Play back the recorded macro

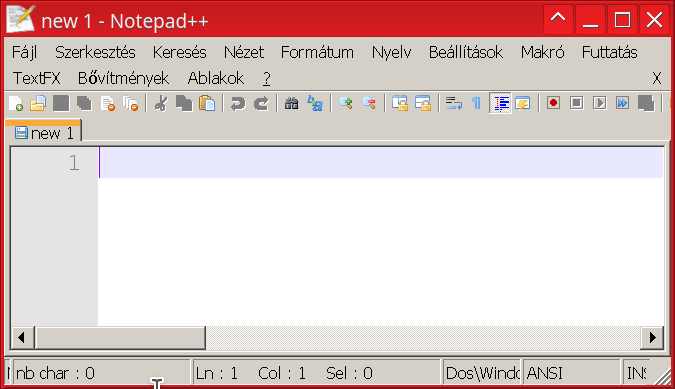pyautogui.click(x=600, y=103)
